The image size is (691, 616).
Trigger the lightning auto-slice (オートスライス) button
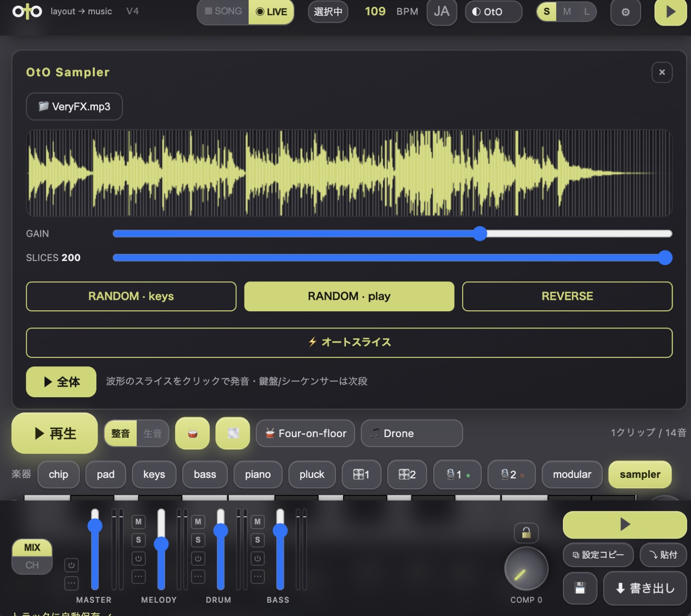[349, 342]
